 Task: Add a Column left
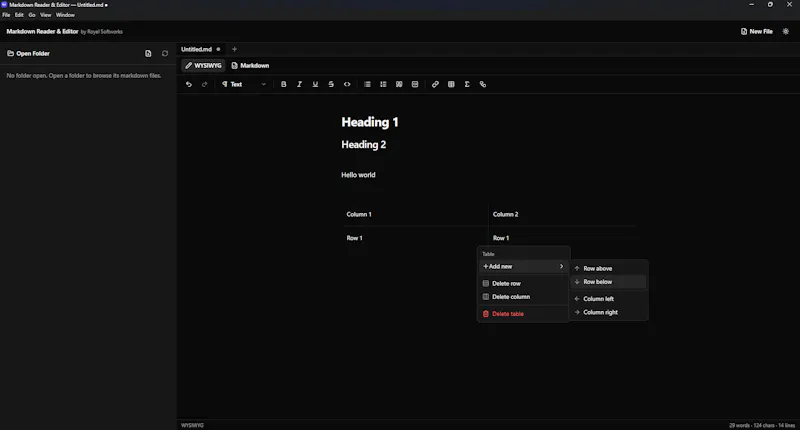pyautogui.click(x=609, y=299)
